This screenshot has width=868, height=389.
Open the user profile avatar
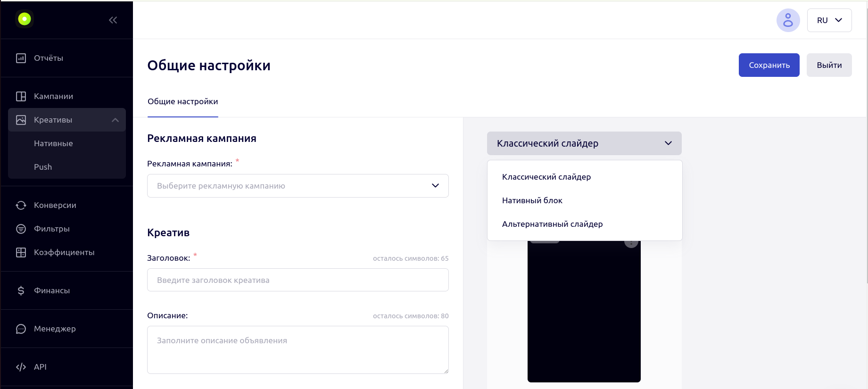click(788, 20)
